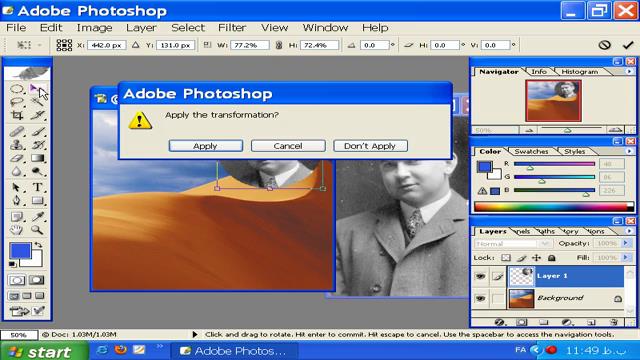640x360 pixels.
Task: Select the Eraser tool
Action: pyautogui.click(x=17, y=158)
